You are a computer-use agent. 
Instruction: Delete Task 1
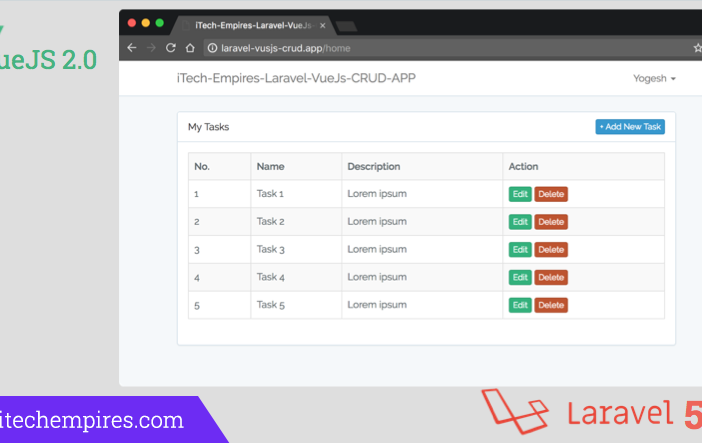click(551, 194)
